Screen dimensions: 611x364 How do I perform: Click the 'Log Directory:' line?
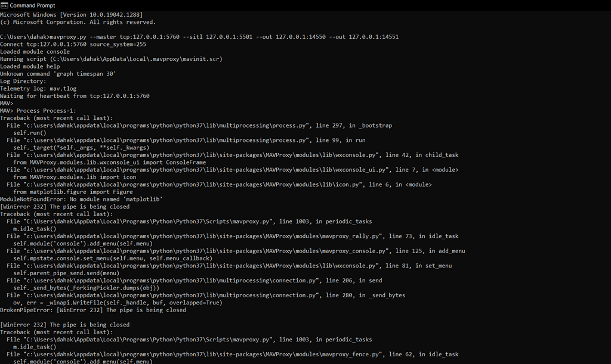pyautogui.click(x=23, y=81)
